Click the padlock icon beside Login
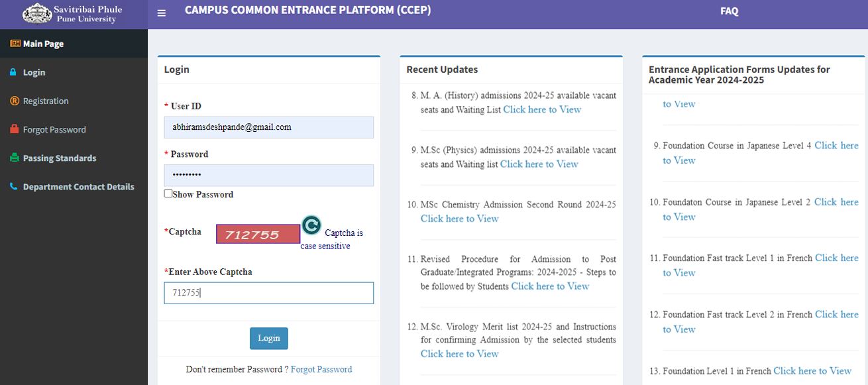 pyautogui.click(x=13, y=72)
